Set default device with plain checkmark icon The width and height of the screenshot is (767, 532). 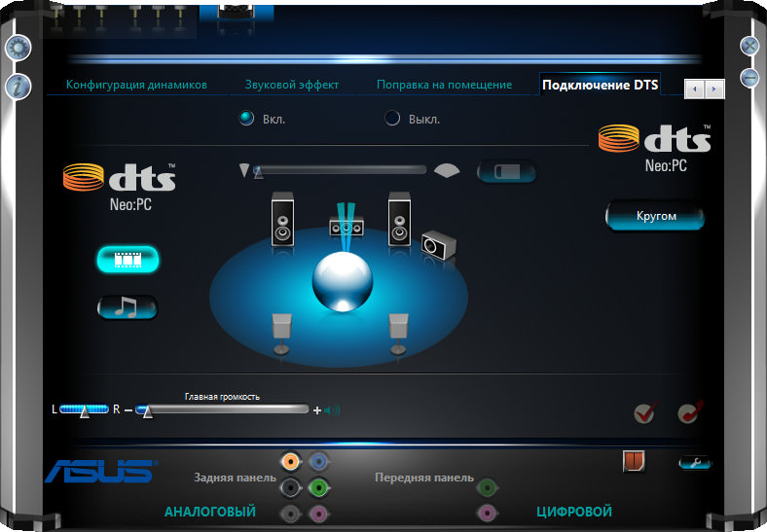coord(645,413)
